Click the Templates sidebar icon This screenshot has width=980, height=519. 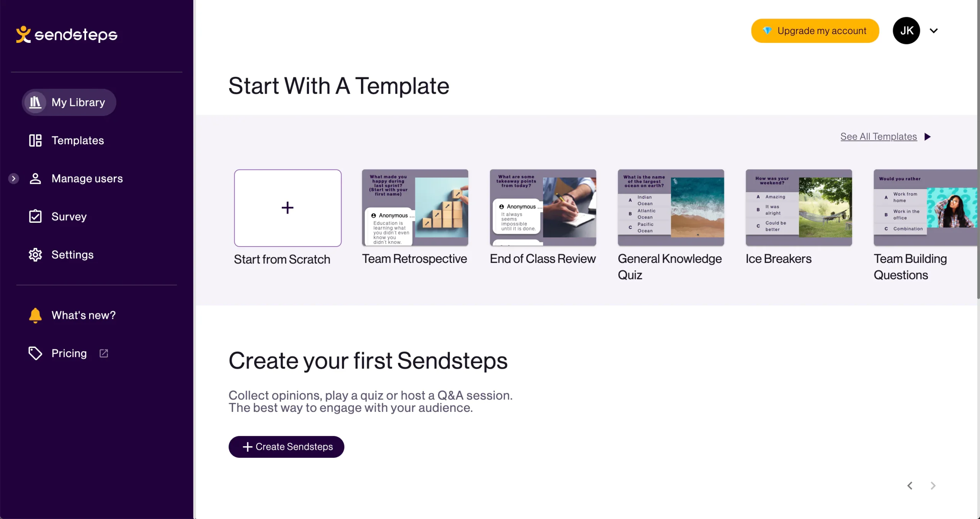coord(36,140)
